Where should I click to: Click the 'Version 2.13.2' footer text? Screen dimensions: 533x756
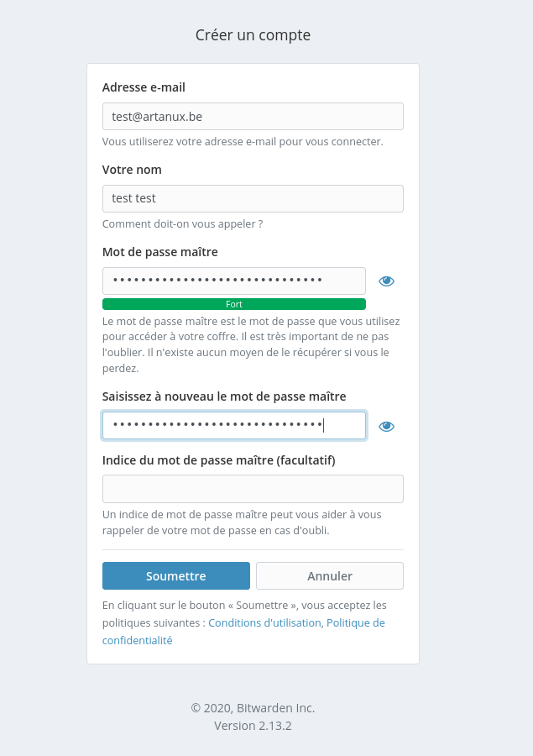[253, 726]
